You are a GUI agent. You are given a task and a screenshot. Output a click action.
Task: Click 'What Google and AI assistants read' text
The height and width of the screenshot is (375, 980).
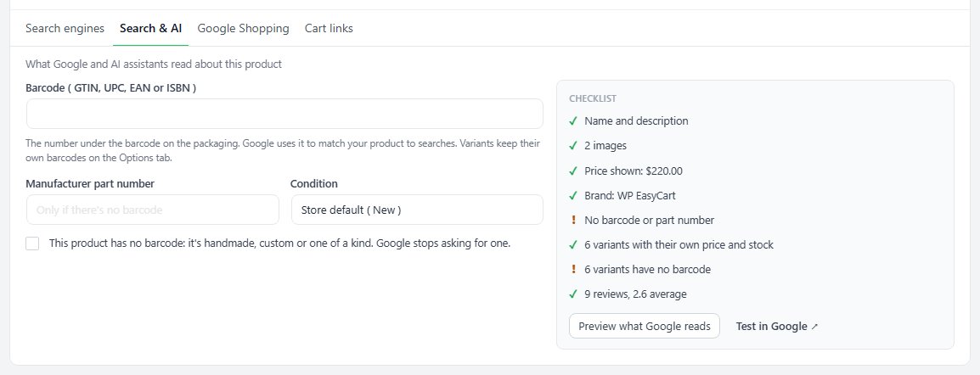tap(154, 64)
